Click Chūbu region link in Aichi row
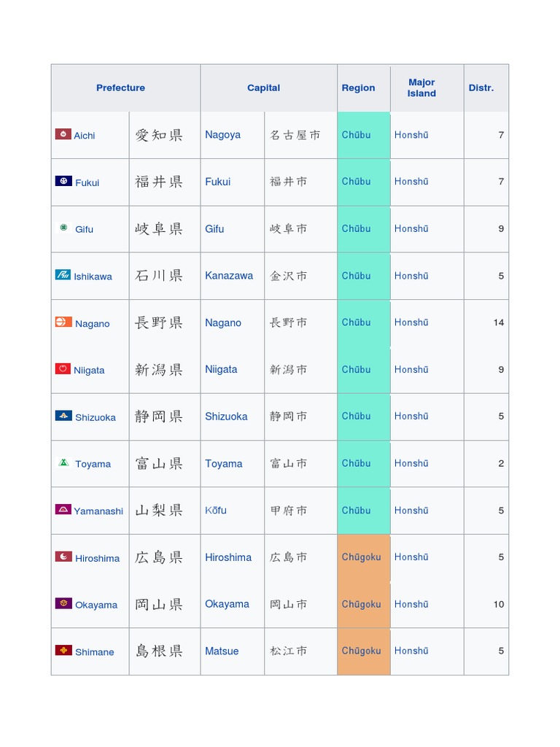The height and width of the screenshot is (747, 560). (356, 135)
